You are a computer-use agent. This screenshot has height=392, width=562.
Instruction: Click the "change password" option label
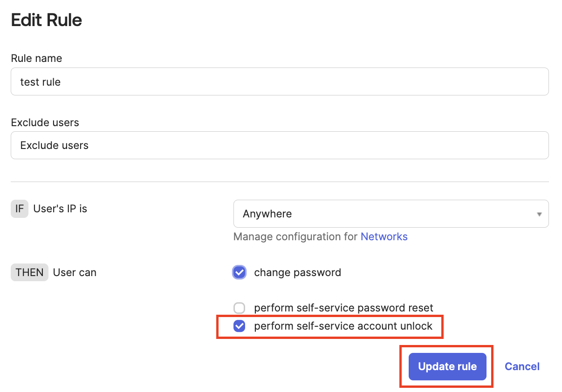(297, 272)
